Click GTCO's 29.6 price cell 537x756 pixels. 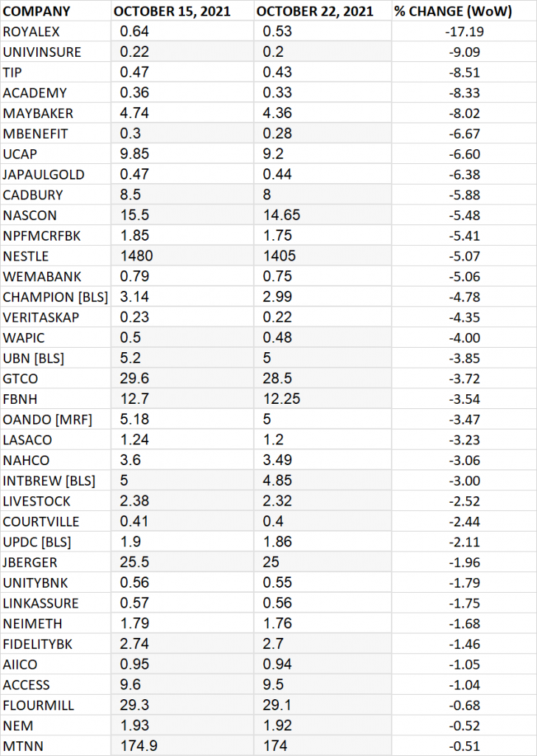point(182,378)
